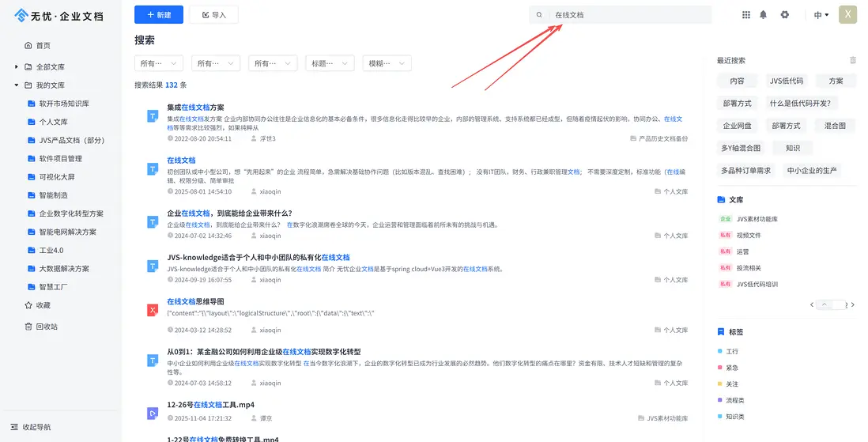Open 视频文件 in 文库 list
Screen dimensions: 868x442
click(749, 236)
